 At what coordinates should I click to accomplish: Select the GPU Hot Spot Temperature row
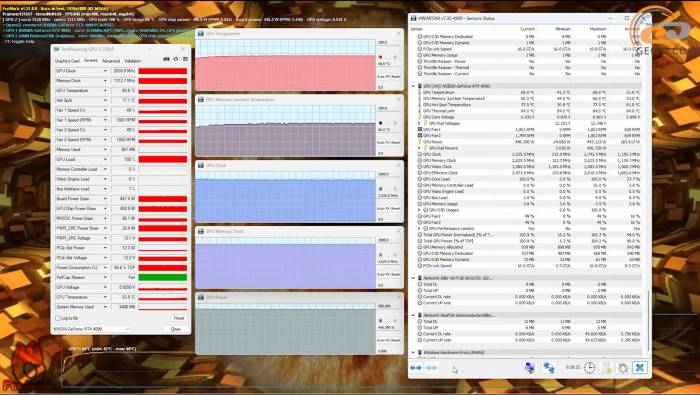click(x=529, y=105)
